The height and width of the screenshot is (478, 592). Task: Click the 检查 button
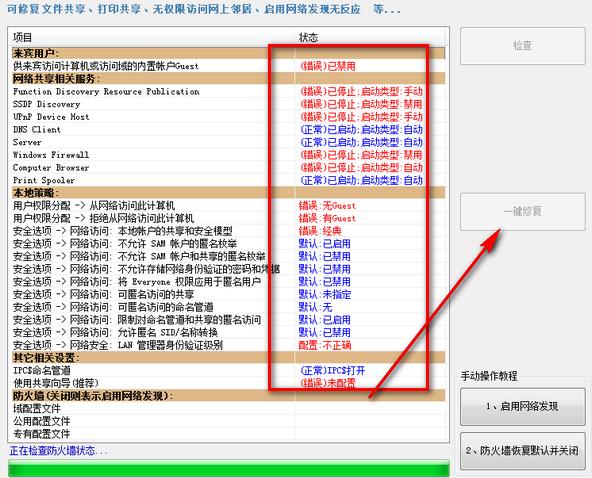click(523, 46)
